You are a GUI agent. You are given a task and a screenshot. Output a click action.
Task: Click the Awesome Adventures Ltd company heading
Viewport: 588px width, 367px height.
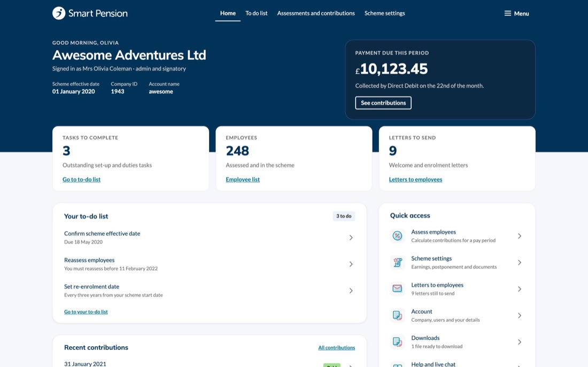click(129, 55)
